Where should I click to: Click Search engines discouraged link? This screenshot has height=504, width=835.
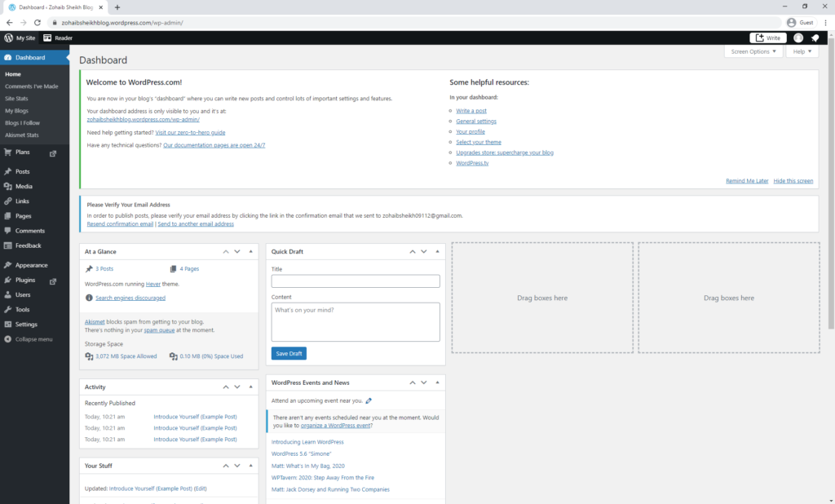[x=130, y=298]
